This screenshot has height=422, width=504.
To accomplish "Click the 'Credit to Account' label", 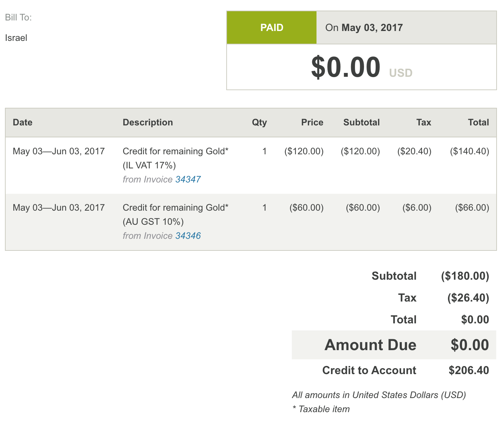I will pos(369,370).
